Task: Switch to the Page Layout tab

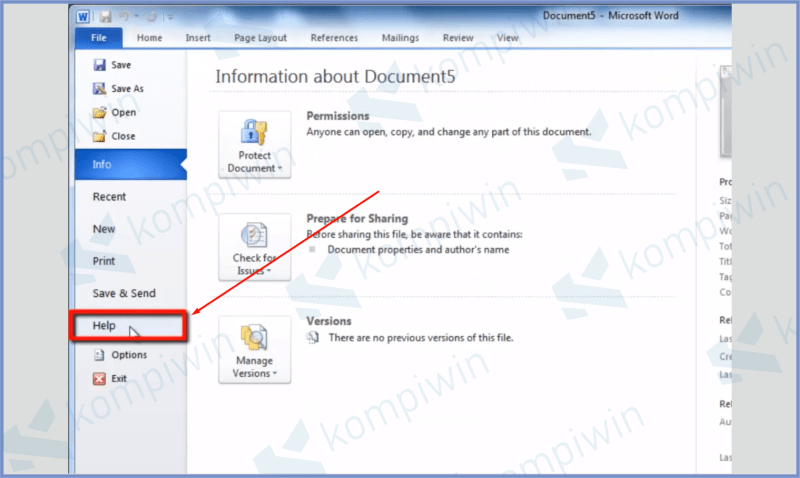Action: pyautogui.click(x=260, y=38)
